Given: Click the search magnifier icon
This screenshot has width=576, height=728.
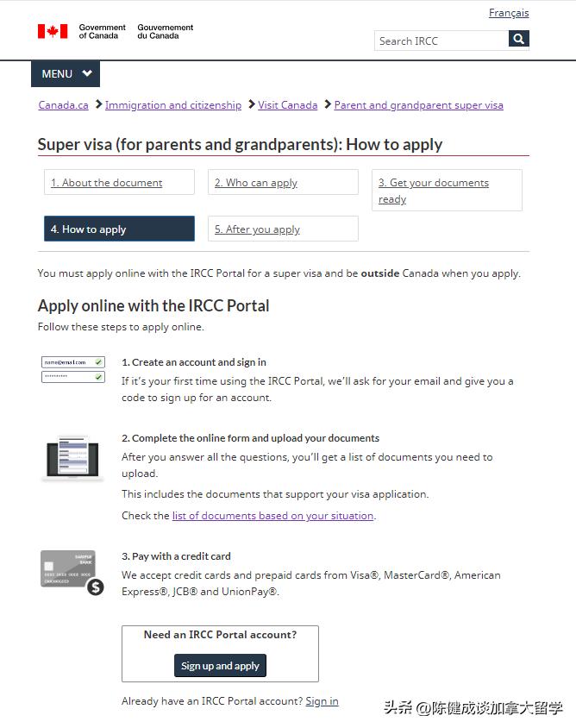Looking at the screenshot, I should pyautogui.click(x=518, y=39).
